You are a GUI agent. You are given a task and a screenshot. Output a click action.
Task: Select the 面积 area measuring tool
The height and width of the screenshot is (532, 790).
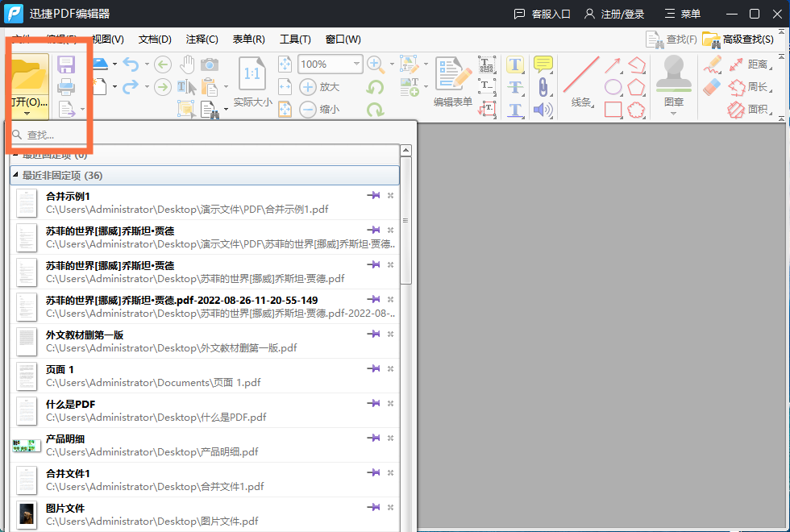[x=750, y=110]
